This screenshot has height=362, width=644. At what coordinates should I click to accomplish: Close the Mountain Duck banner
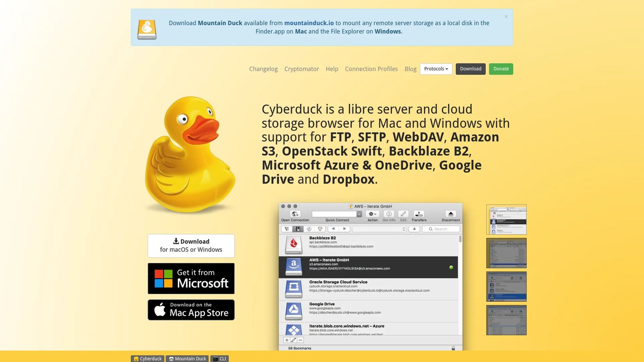[x=506, y=17]
